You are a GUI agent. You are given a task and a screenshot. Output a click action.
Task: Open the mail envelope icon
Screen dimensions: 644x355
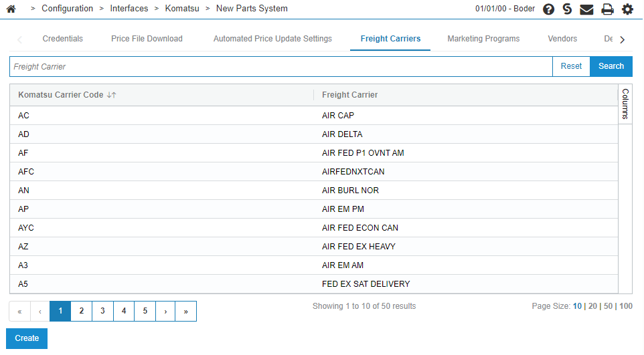pyautogui.click(x=586, y=9)
